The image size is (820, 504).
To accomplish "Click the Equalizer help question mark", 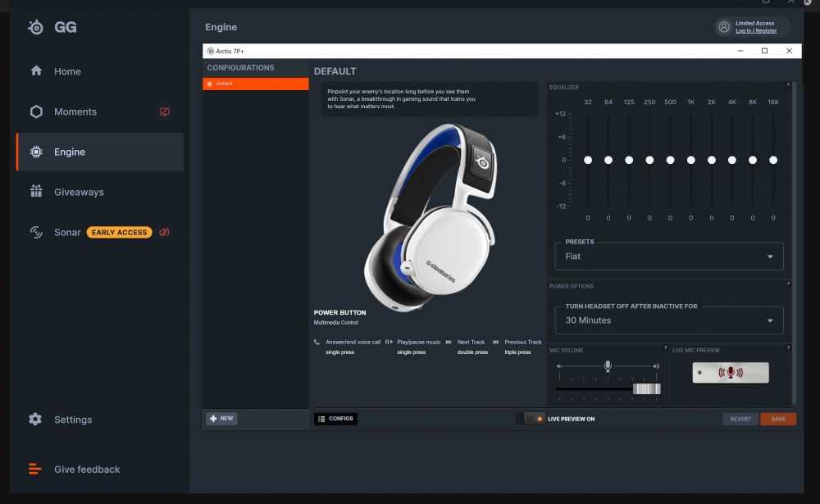I will (788, 85).
